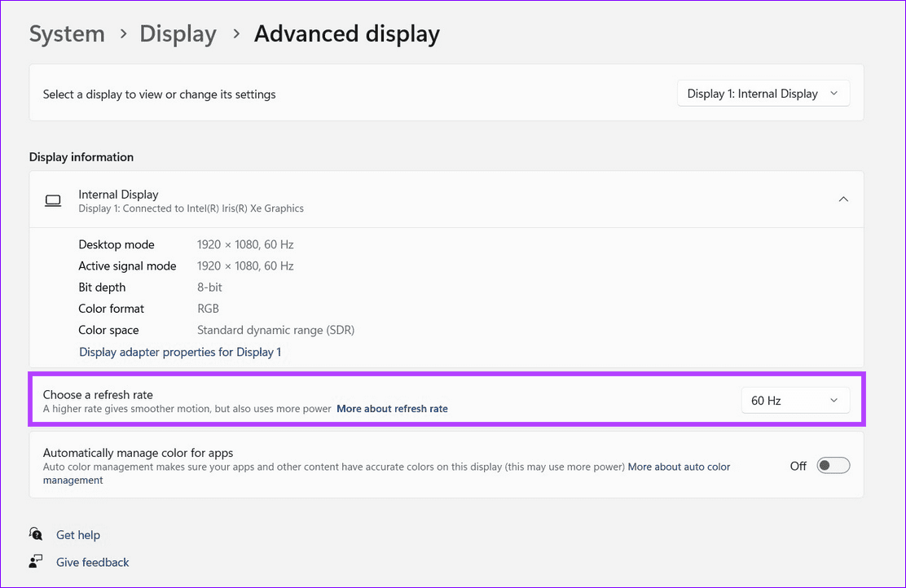
Task: Open the refresh rate dropdown showing 60 Hz
Action: [x=795, y=400]
